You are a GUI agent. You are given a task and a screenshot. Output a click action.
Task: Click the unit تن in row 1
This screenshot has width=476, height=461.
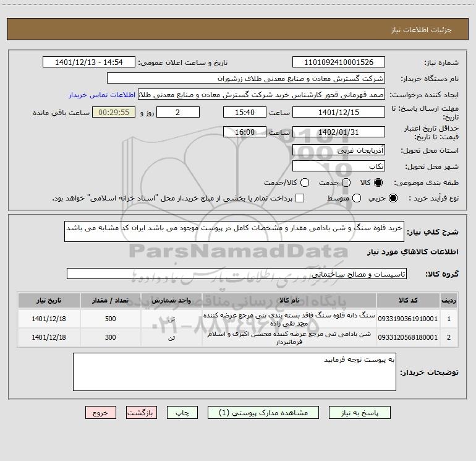[171, 319]
